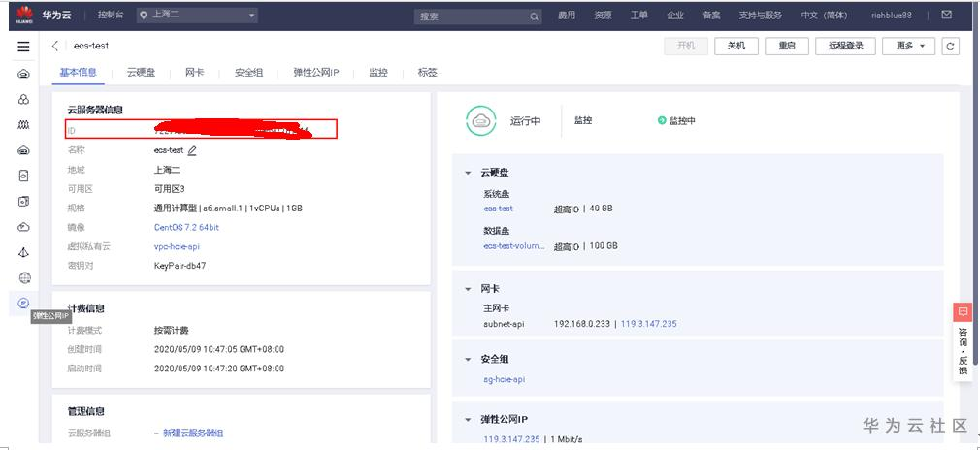Click the 远程登录 button

[x=846, y=47]
